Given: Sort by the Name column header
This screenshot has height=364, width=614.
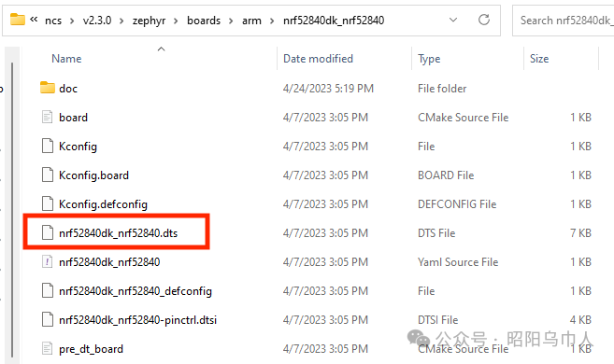Looking at the screenshot, I should point(66,59).
